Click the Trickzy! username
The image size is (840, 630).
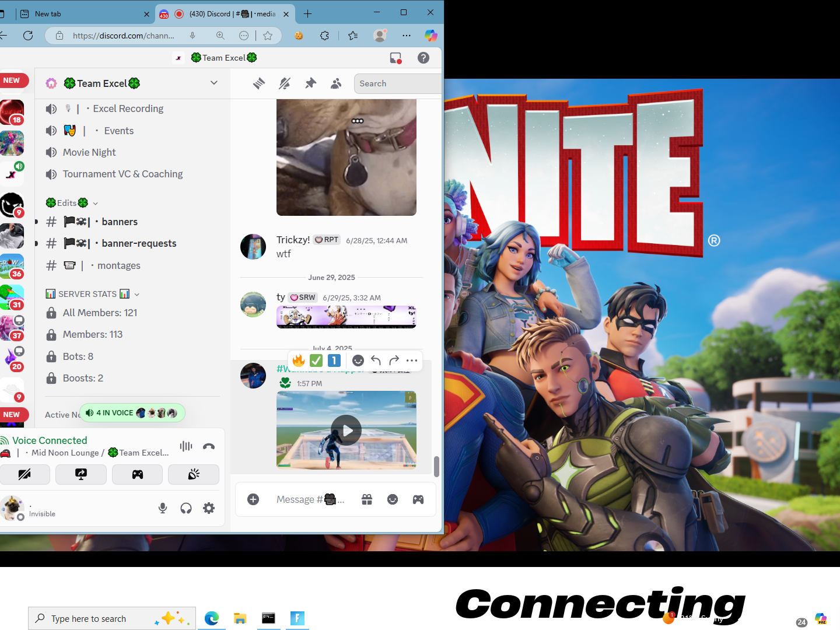[x=293, y=240]
